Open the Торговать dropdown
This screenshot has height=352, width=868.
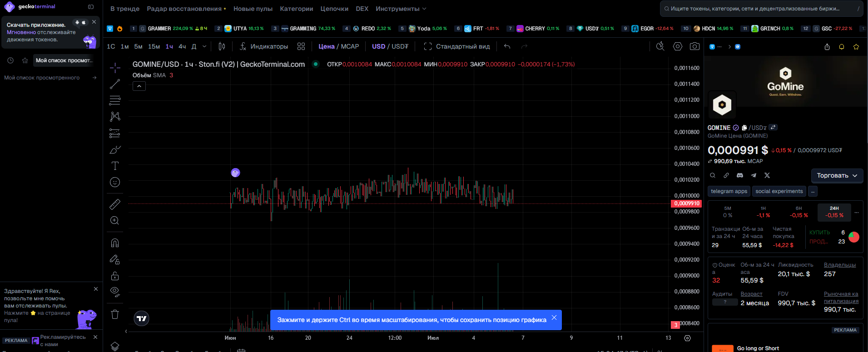pyautogui.click(x=837, y=175)
